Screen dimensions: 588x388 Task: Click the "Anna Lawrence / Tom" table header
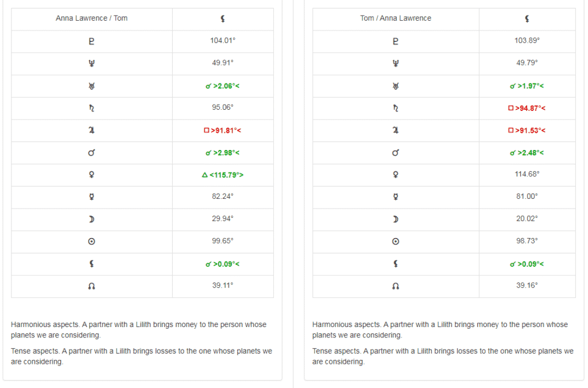click(92, 18)
